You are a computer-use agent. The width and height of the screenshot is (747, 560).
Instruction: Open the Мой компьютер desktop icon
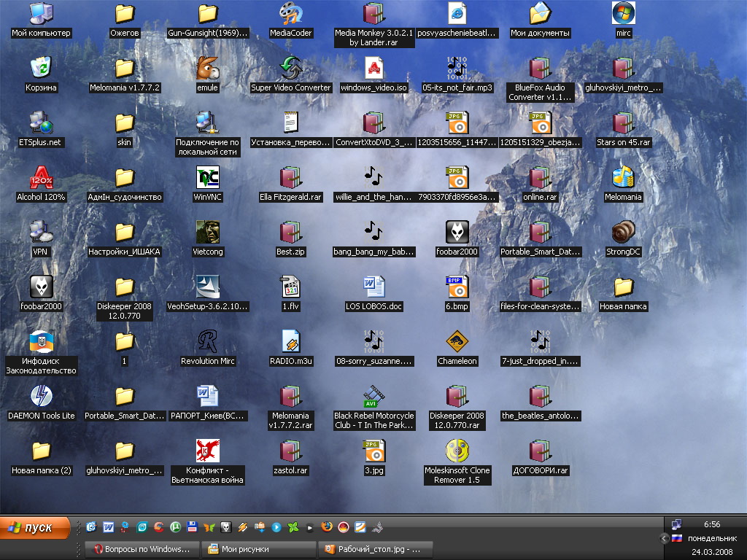[41, 15]
